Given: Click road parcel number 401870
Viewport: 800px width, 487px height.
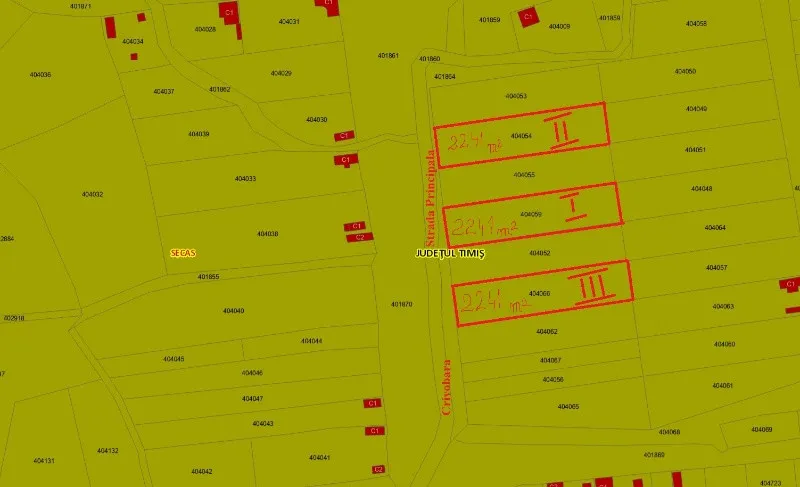Looking at the screenshot, I should [402, 304].
